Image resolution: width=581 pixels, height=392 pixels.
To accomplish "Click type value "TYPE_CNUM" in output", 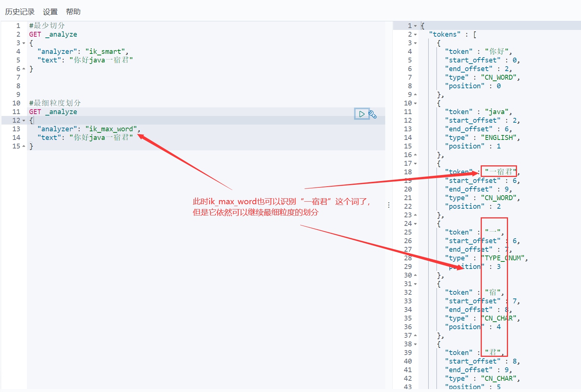I will pyautogui.click(x=503, y=258).
